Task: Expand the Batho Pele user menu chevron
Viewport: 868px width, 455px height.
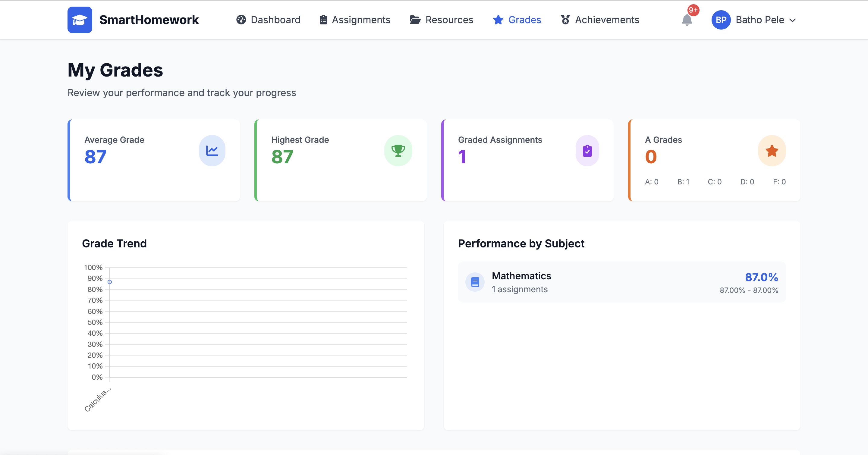Action: click(793, 20)
